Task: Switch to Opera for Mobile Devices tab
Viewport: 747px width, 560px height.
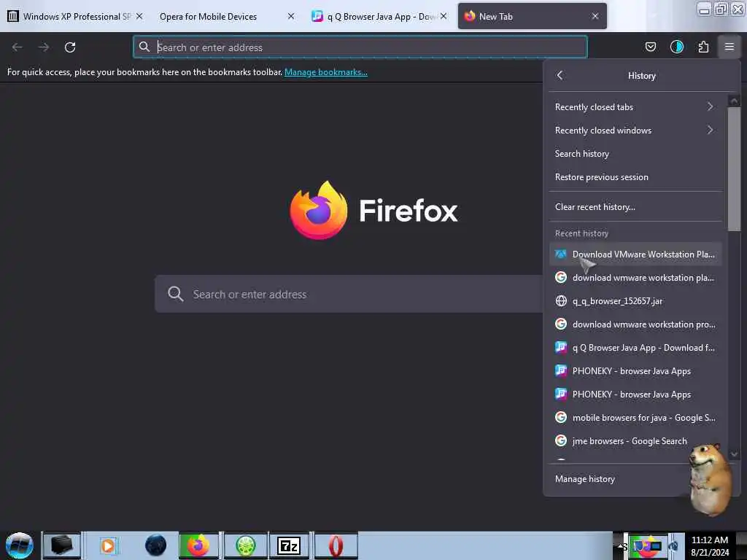Action: click(x=208, y=17)
